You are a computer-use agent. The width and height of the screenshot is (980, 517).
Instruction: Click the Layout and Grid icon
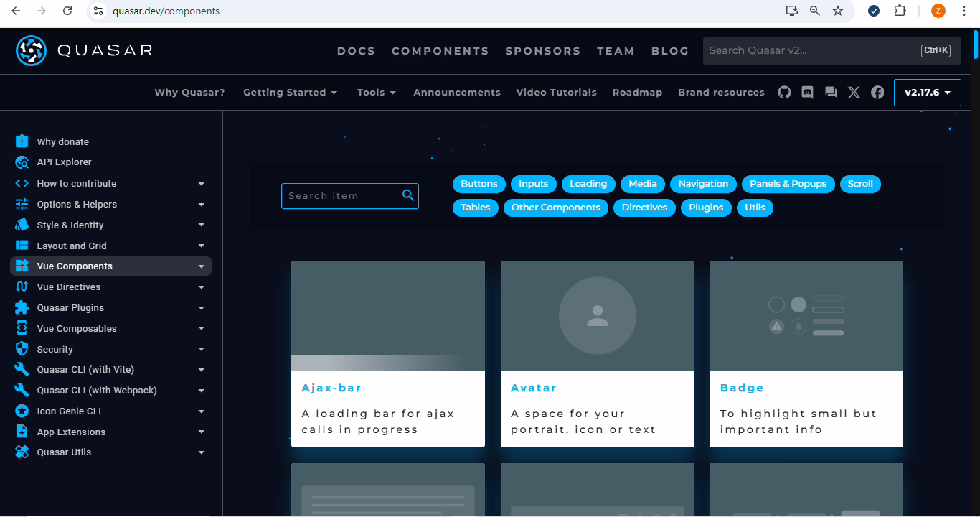click(x=22, y=246)
